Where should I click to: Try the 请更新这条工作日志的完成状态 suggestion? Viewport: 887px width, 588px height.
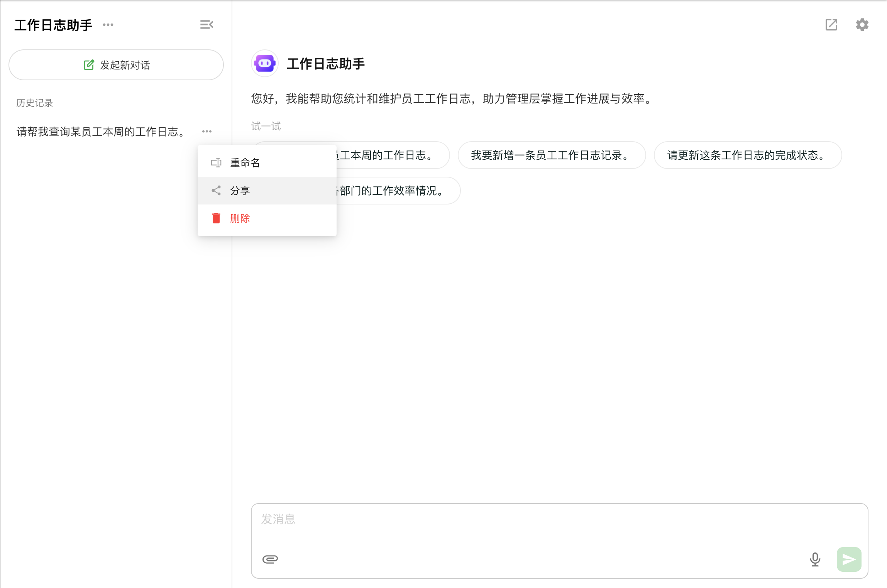coord(747,155)
